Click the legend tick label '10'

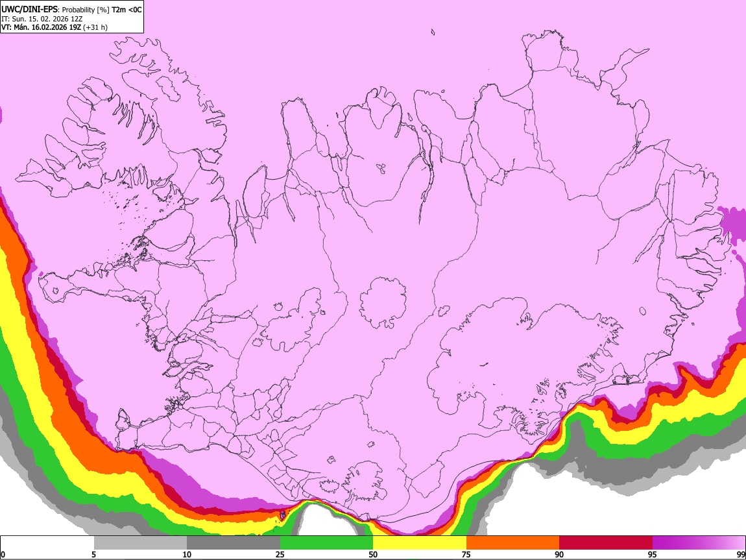click(187, 555)
